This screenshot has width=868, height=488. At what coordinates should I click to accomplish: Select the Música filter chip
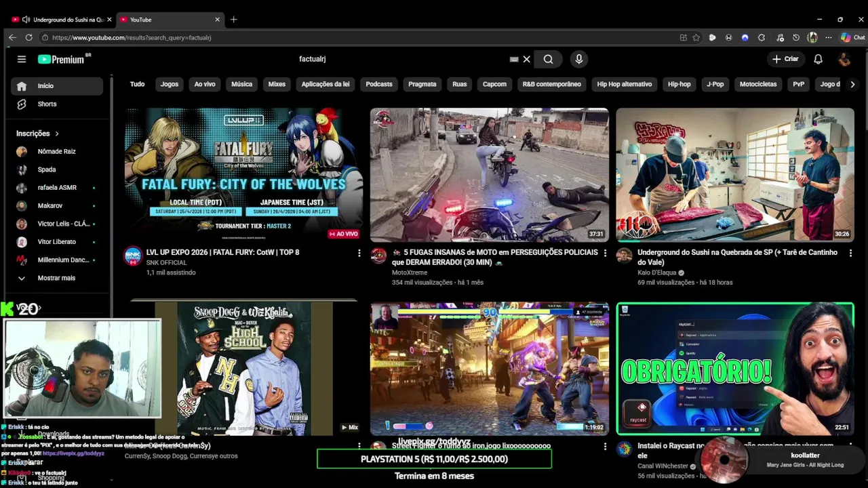(x=241, y=84)
